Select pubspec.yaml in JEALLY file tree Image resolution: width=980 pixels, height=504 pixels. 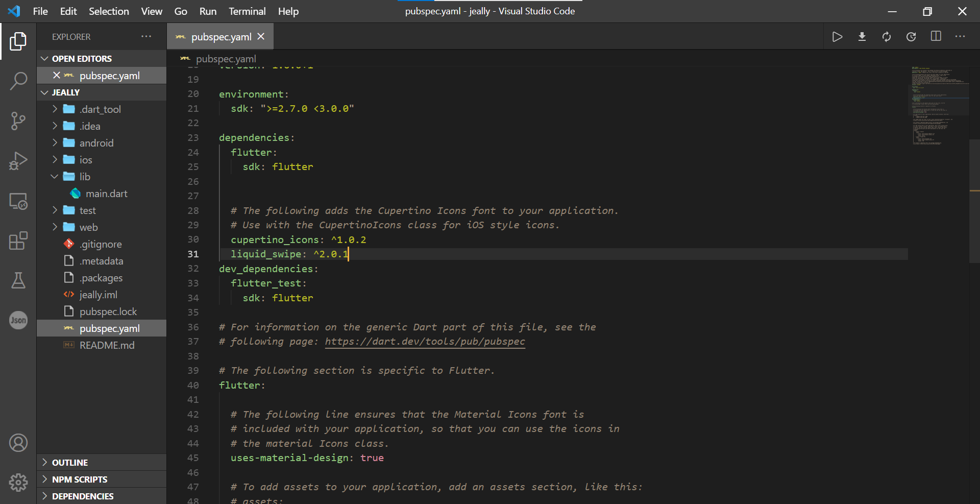(x=102, y=328)
